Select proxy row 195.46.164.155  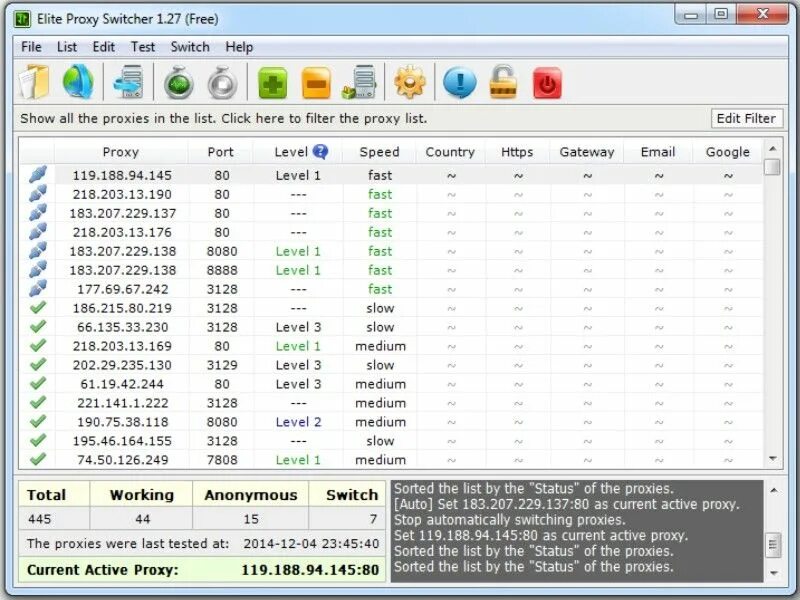391,441
